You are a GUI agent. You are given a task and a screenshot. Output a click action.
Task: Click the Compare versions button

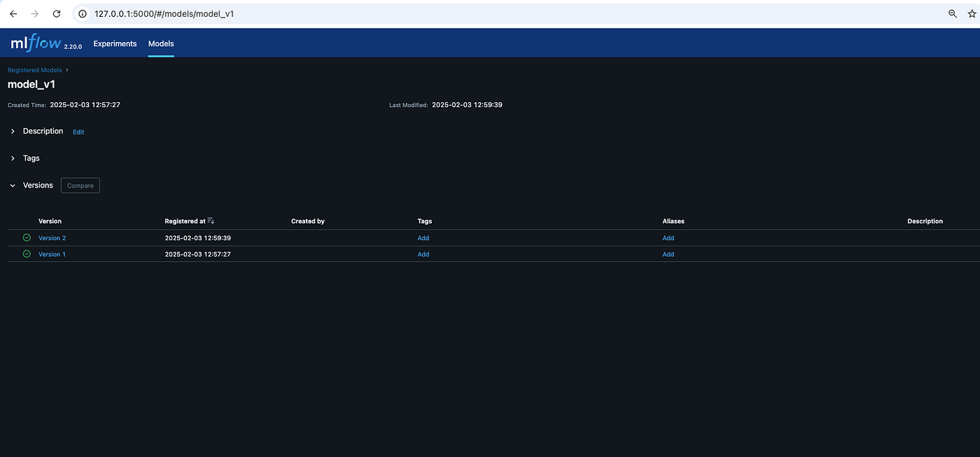[80, 185]
